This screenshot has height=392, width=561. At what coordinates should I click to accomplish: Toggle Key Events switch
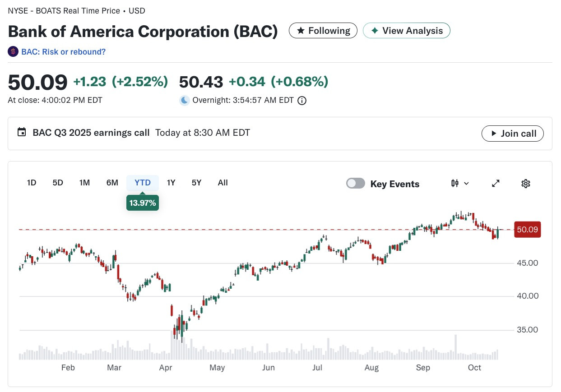pyautogui.click(x=356, y=183)
